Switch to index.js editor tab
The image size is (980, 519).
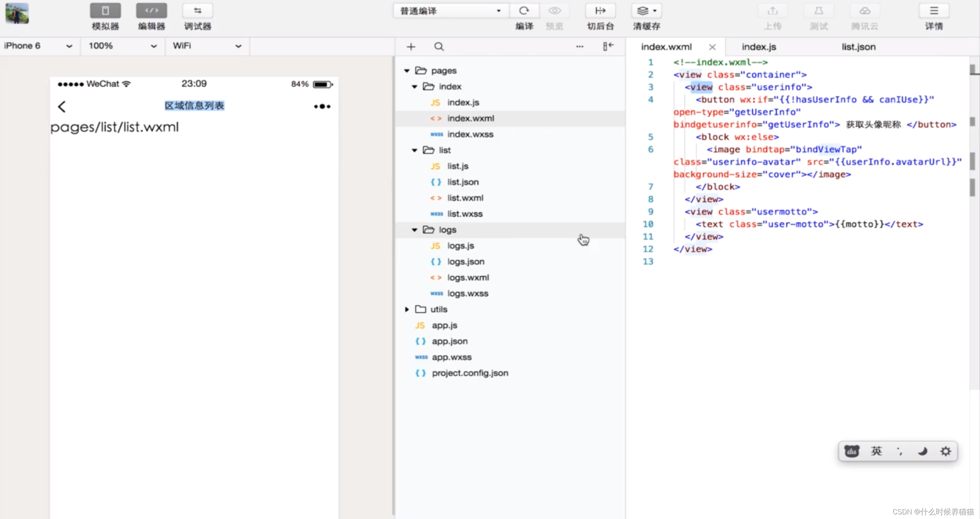[x=759, y=47]
